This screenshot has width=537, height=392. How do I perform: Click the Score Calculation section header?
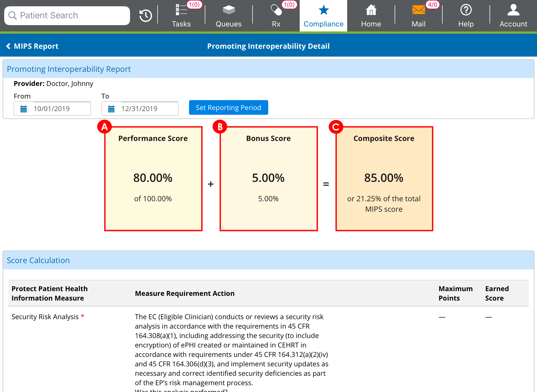[x=38, y=260]
